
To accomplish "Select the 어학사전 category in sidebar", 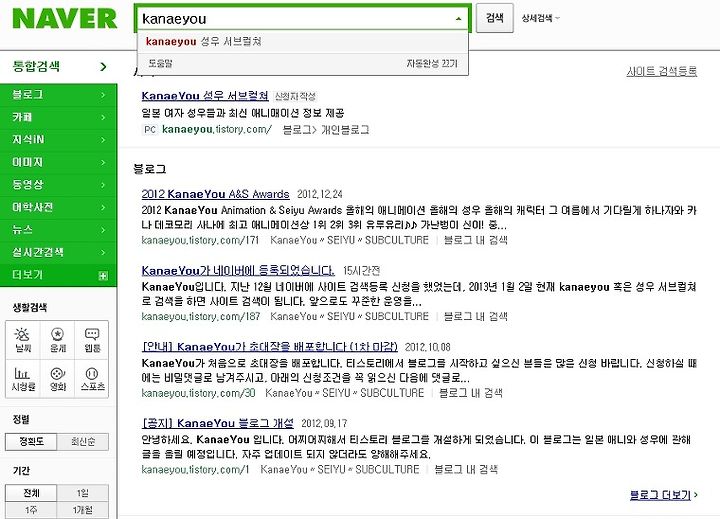I will tap(59, 207).
